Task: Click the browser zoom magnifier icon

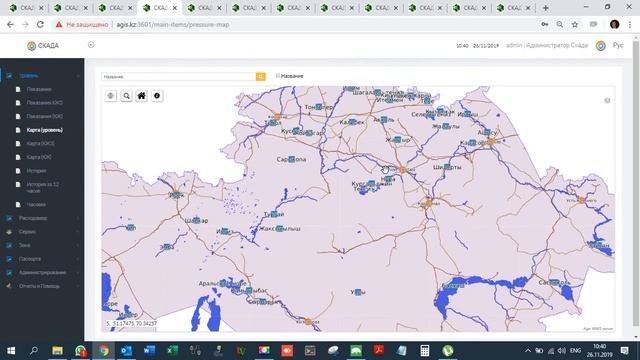Action: coord(560,24)
